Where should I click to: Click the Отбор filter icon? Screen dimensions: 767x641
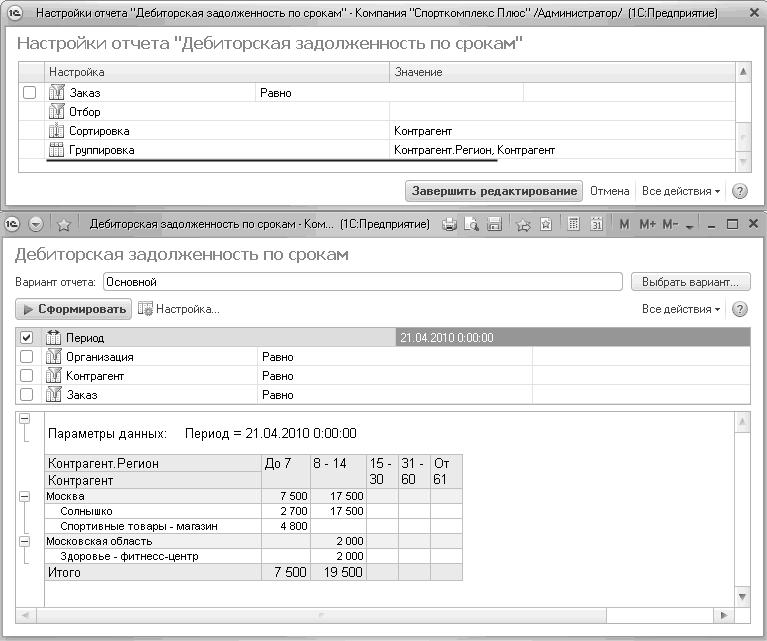tap(56, 111)
